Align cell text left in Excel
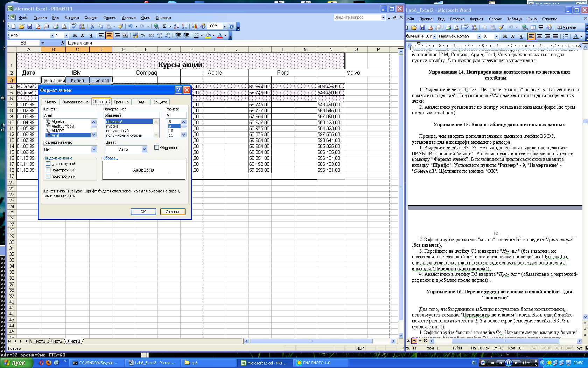The width and height of the screenshot is (588, 368). 101,35
